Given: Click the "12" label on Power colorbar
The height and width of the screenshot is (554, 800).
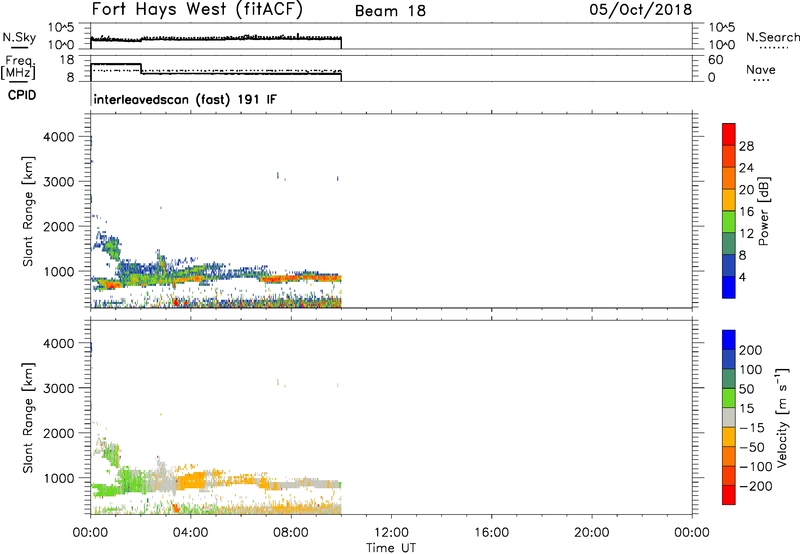Looking at the screenshot, I should click(746, 233).
